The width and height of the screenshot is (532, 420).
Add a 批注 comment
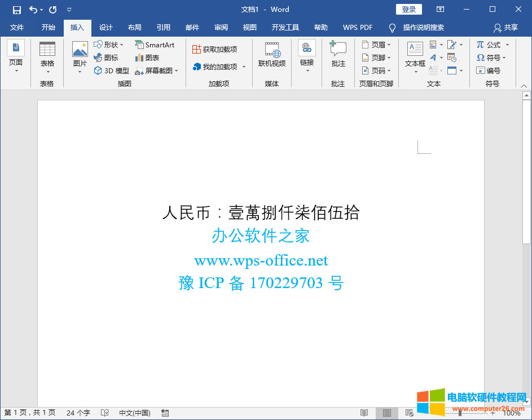click(x=338, y=54)
